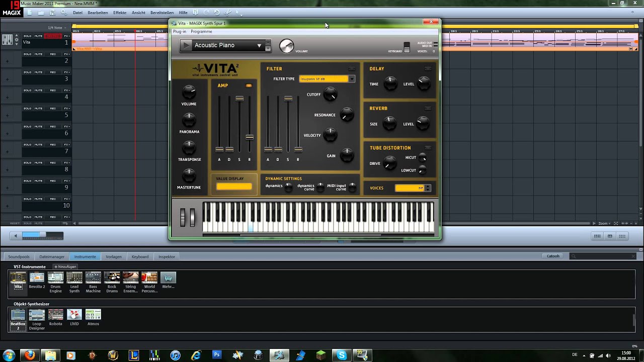
Task: Open the Mehr... shop cart icon
Action: pyautogui.click(x=168, y=278)
